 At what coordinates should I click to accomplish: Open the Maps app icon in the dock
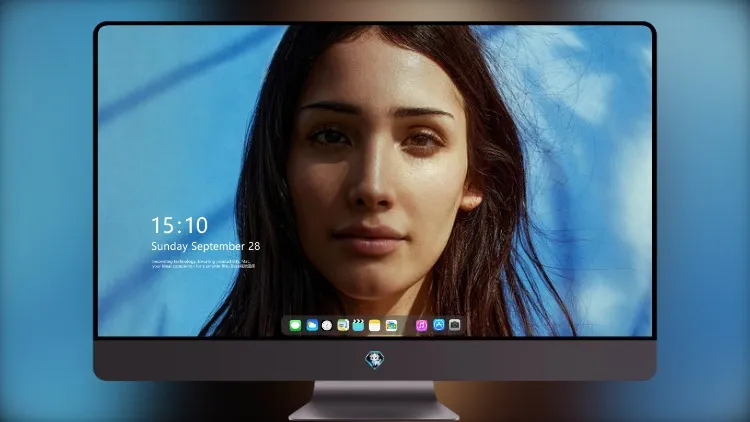point(343,325)
